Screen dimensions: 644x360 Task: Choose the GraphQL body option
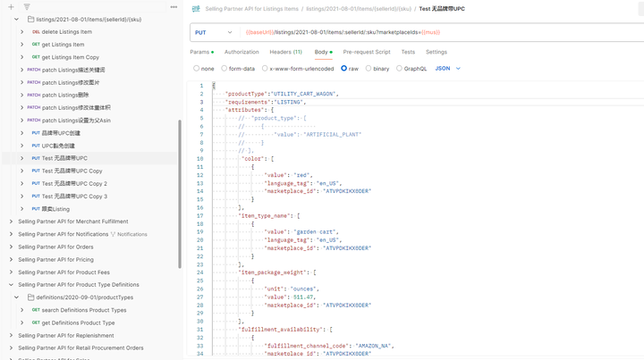point(399,69)
